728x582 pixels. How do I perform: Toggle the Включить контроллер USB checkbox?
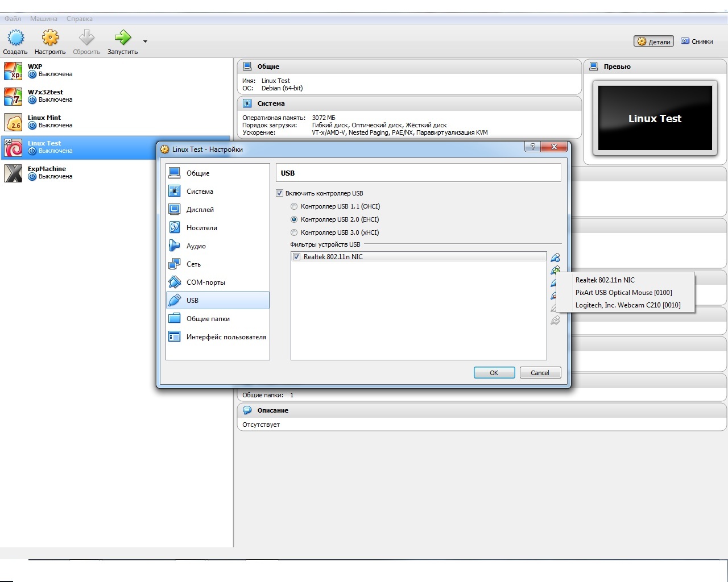pyautogui.click(x=279, y=193)
